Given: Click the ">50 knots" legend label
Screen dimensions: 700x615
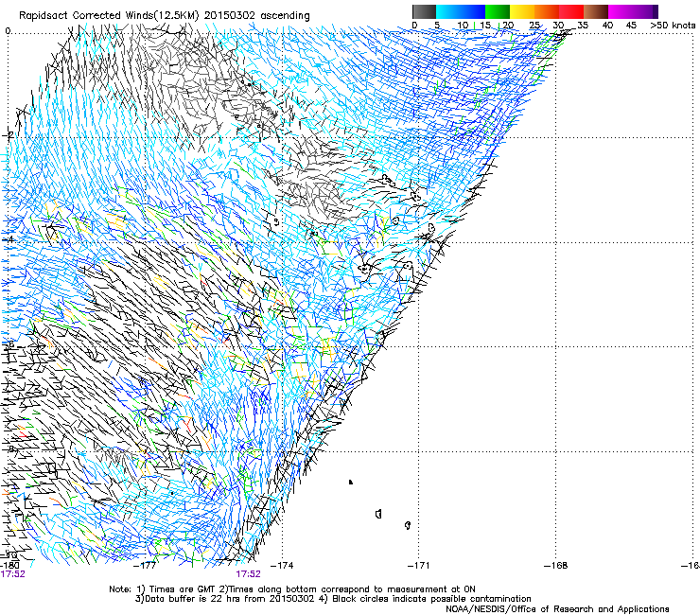Looking at the screenshot, I should (673, 26).
